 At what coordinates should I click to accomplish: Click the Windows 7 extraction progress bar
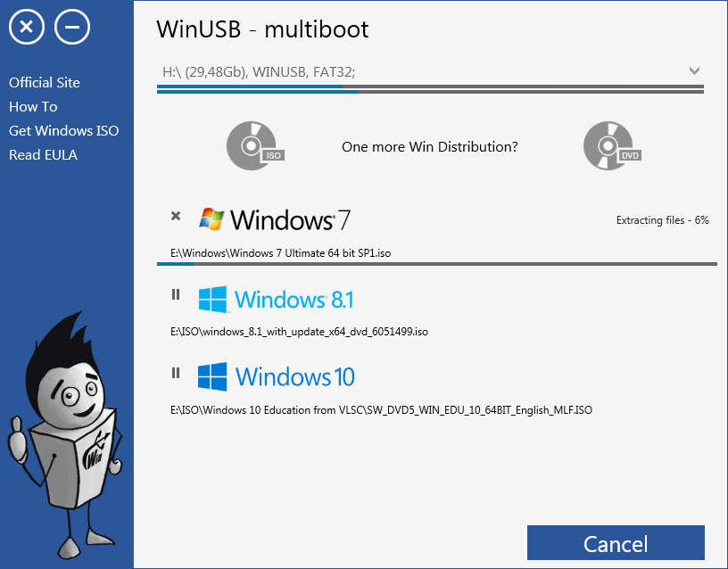[x=437, y=264]
